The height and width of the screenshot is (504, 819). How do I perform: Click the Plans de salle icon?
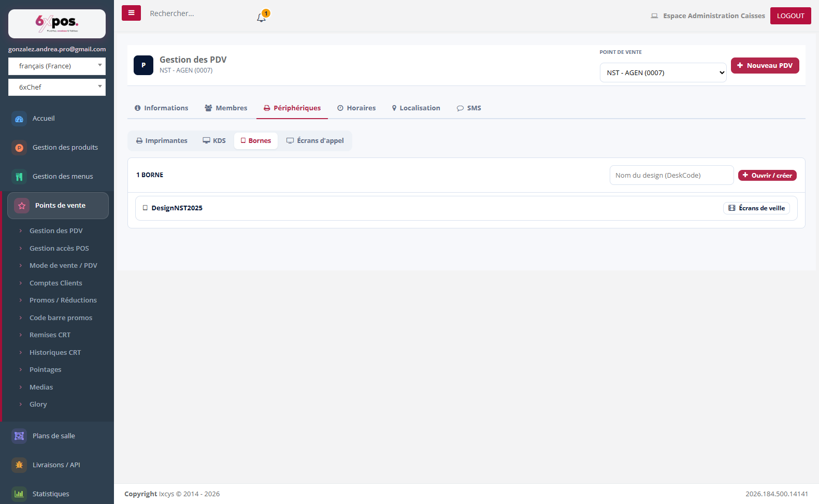point(19,436)
